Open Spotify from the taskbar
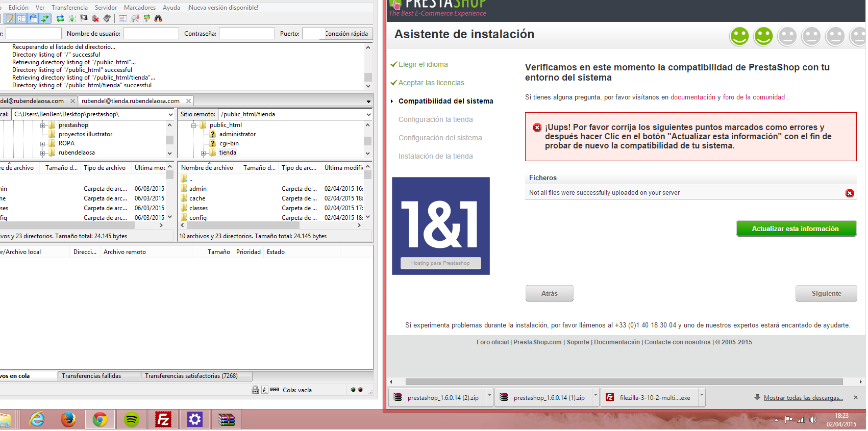 [x=132, y=420]
